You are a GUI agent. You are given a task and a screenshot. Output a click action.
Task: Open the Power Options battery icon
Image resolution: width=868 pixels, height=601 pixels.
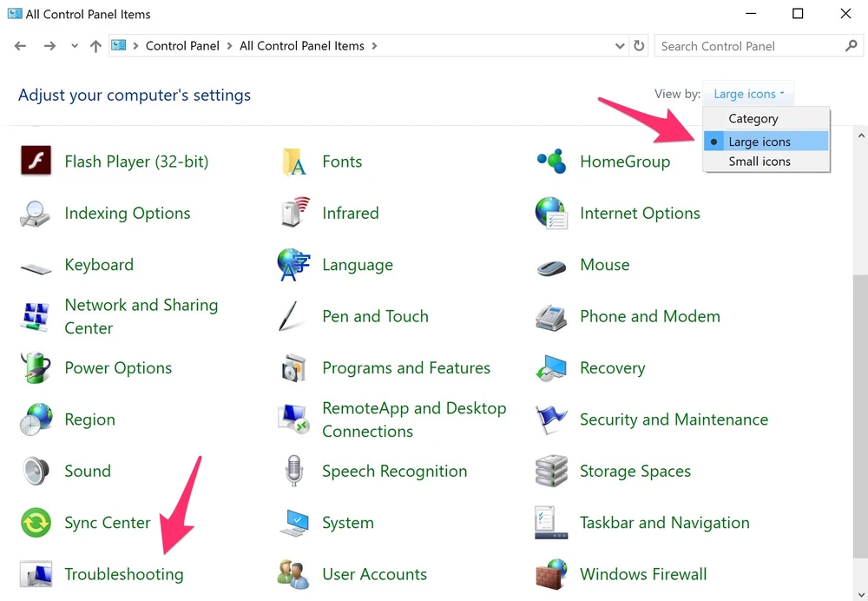pos(36,368)
